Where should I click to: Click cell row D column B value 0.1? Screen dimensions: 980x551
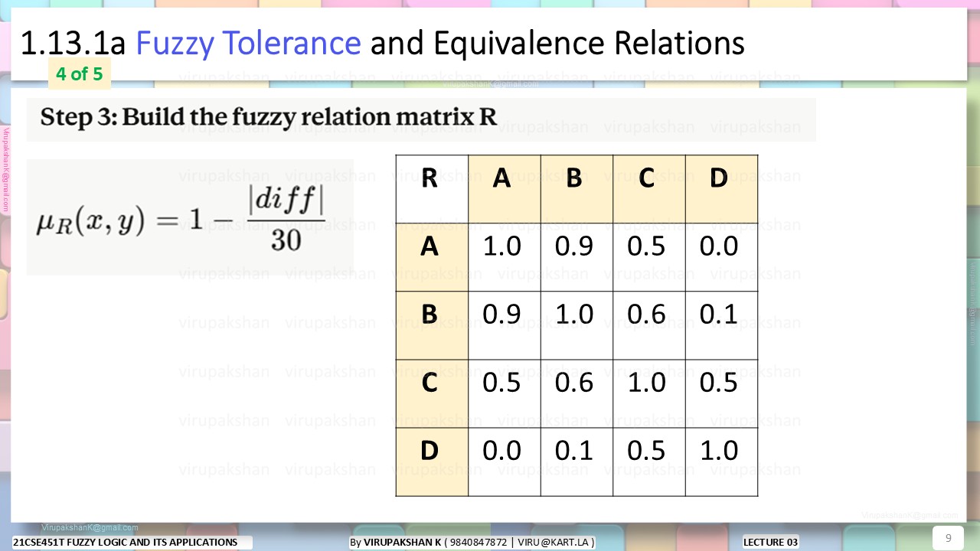coord(577,461)
